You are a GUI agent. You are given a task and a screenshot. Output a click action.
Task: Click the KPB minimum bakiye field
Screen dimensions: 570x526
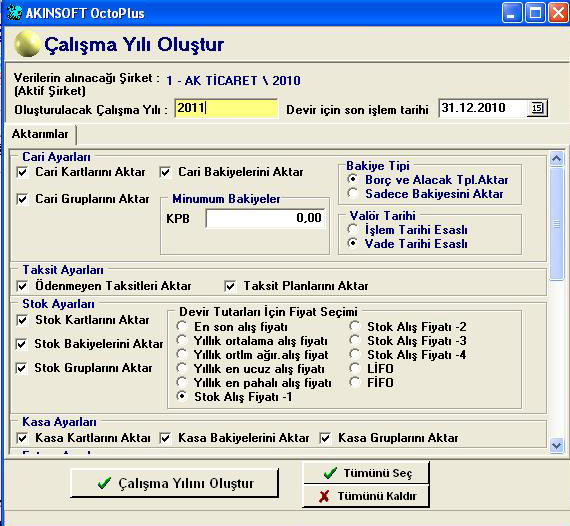[x=265, y=218]
